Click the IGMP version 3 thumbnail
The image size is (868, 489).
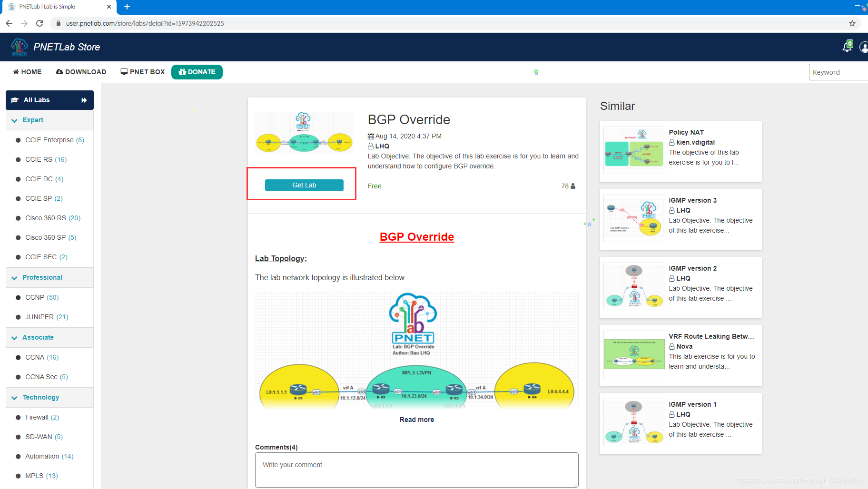coord(634,218)
